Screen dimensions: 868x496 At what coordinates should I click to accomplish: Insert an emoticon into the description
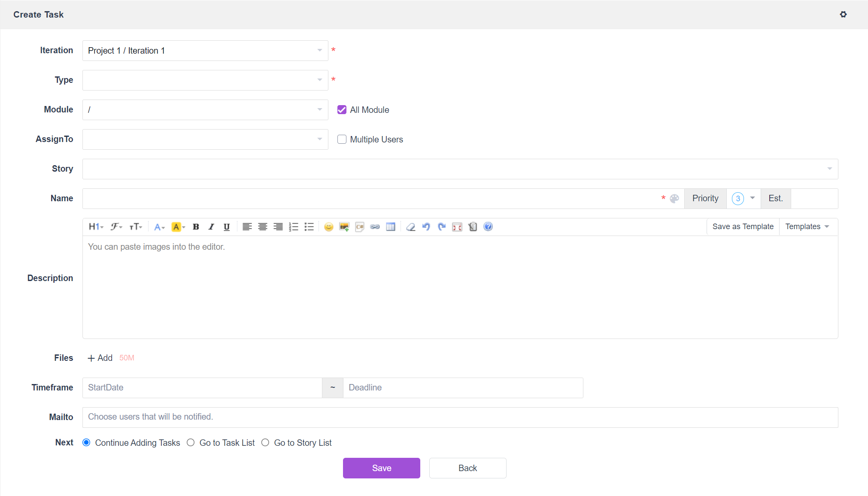pos(328,227)
